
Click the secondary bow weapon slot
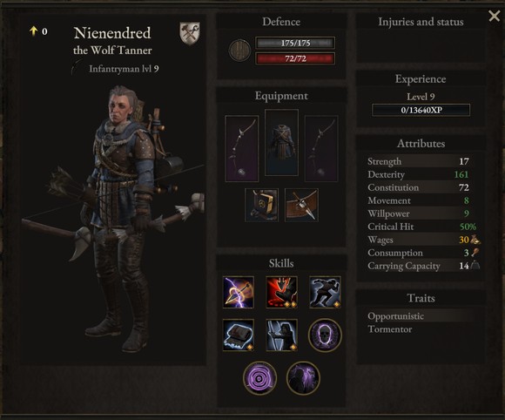(321, 149)
